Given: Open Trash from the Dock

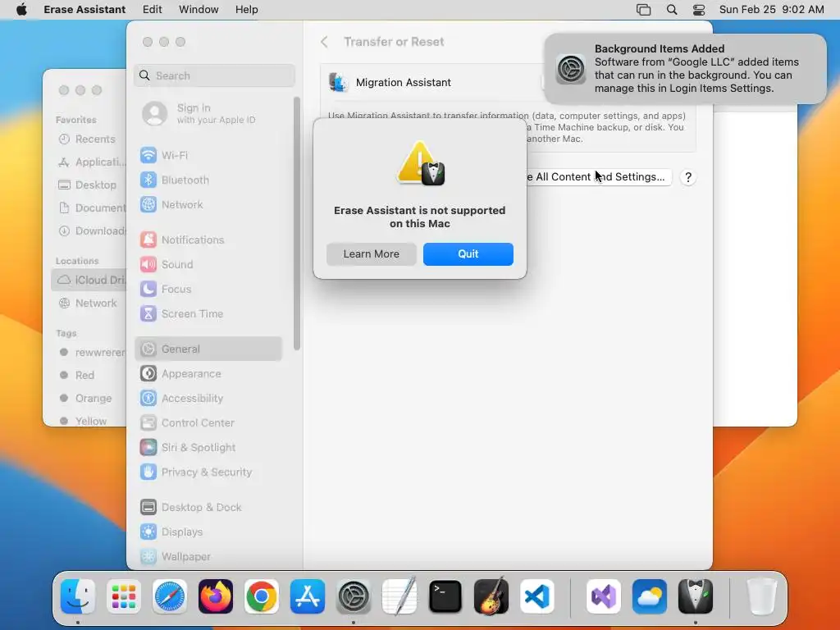Looking at the screenshot, I should pyautogui.click(x=762, y=596).
